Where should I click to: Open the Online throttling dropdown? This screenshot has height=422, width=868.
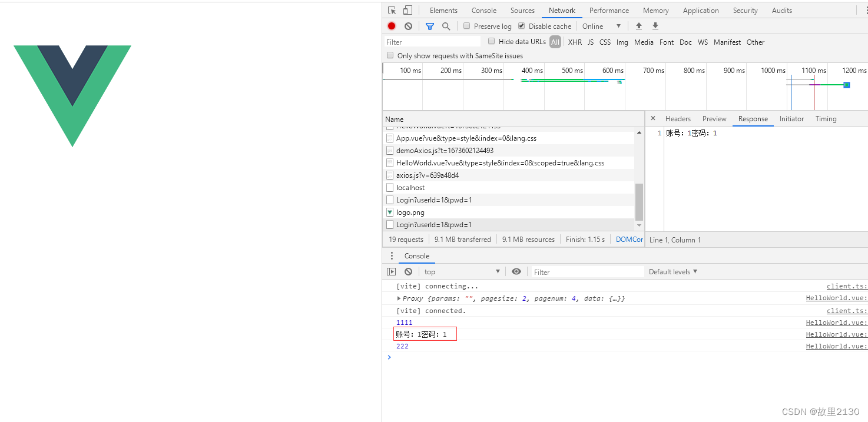point(601,26)
